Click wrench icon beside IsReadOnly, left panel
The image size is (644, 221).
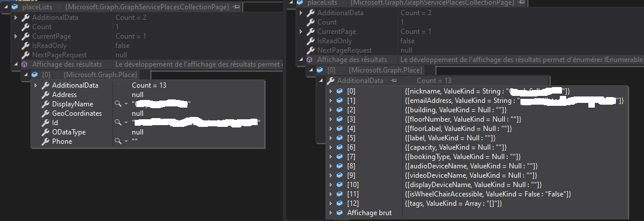(x=25, y=46)
